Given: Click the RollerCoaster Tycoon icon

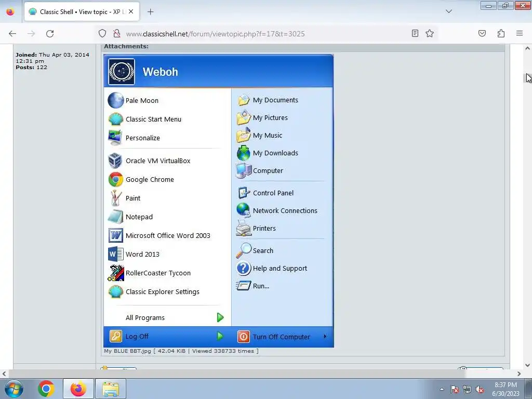Looking at the screenshot, I should point(116,273).
